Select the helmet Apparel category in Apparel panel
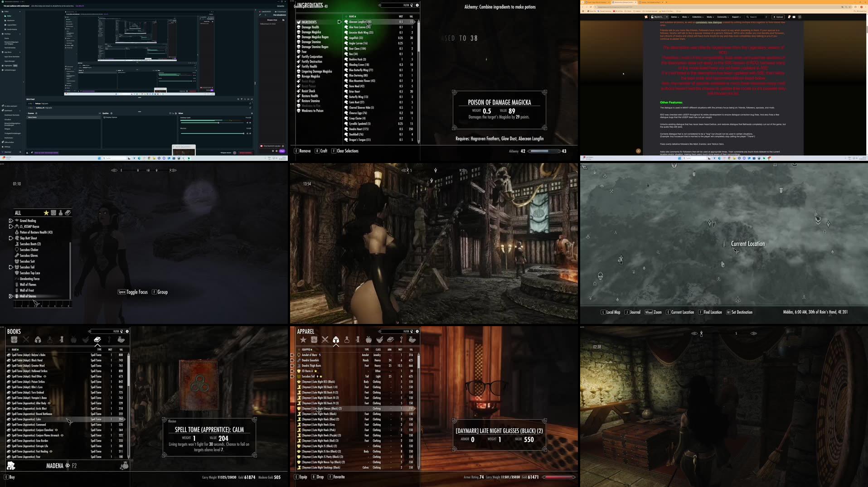This screenshot has height=487, width=868. click(x=336, y=340)
